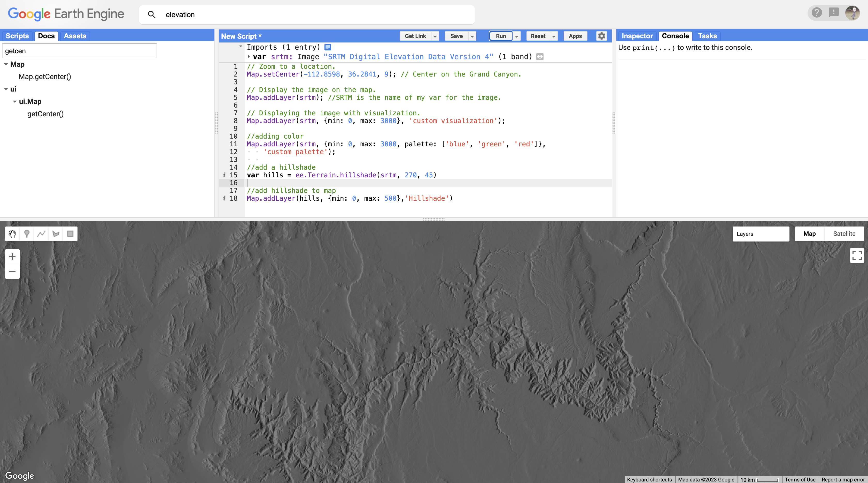Click the imports record icon
Screen dimensions: 868x483
coord(328,47)
